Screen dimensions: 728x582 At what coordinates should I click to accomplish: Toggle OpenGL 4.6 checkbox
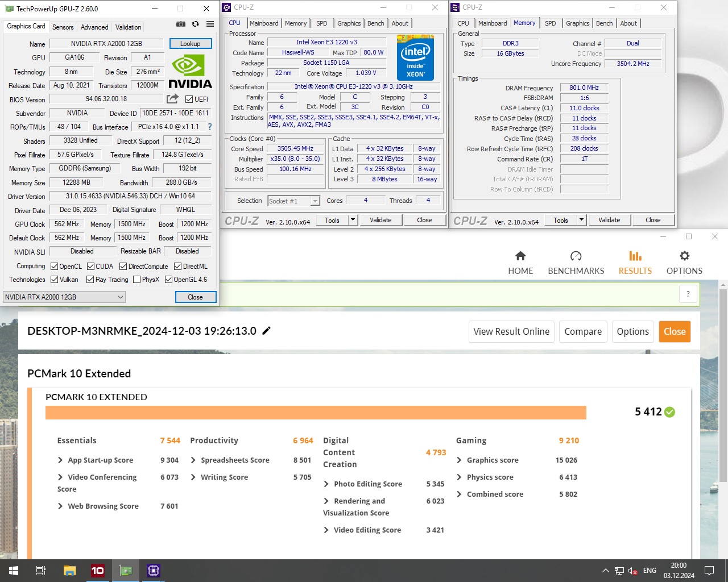(x=168, y=279)
